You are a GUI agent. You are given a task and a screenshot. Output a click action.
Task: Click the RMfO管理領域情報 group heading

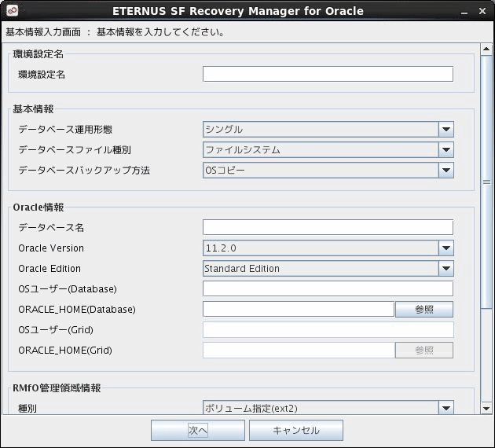[x=57, y=387]
